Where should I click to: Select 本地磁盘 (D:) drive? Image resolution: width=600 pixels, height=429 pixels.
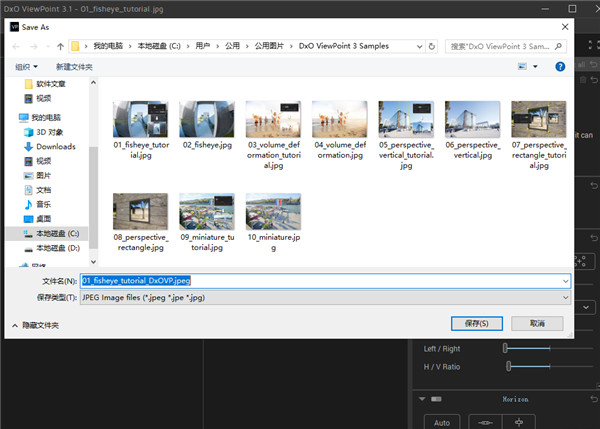(57, 247)
